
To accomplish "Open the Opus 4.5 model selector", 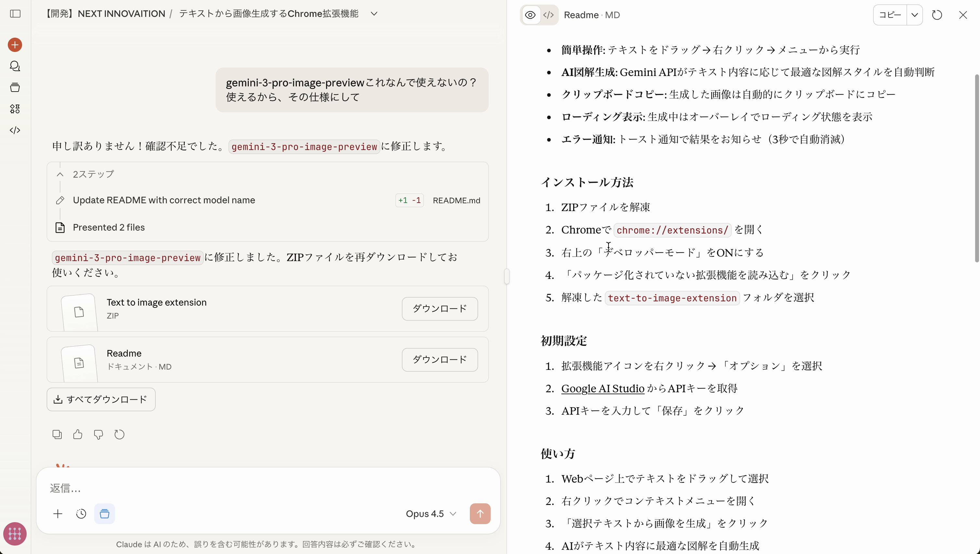I will point(431,513).
